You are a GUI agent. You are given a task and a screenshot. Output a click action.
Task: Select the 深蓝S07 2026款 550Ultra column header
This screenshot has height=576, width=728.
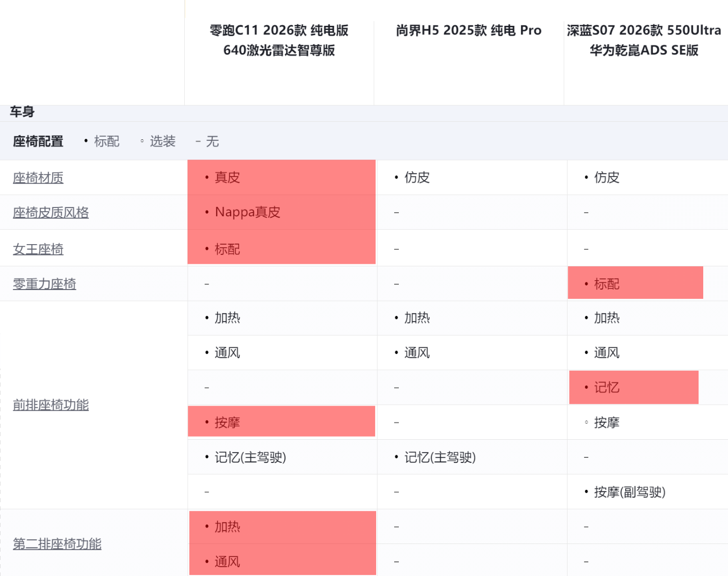click(644, 40)
